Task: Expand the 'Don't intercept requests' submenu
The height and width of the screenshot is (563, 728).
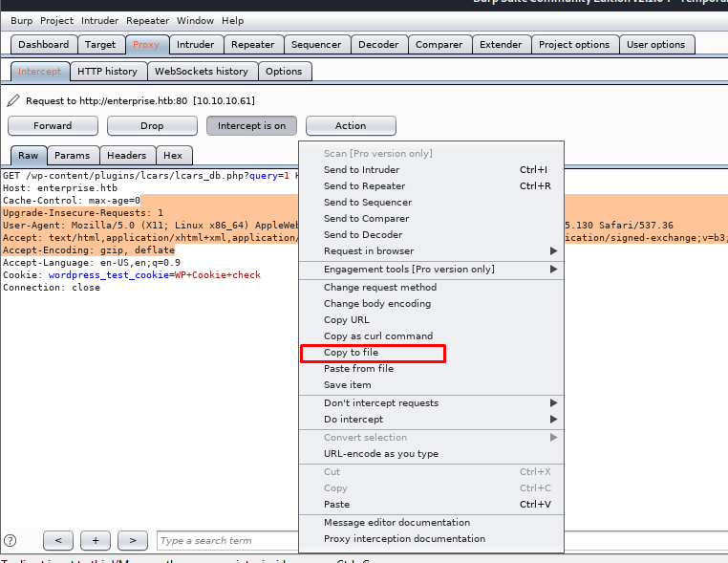Action: pos(431,402)
